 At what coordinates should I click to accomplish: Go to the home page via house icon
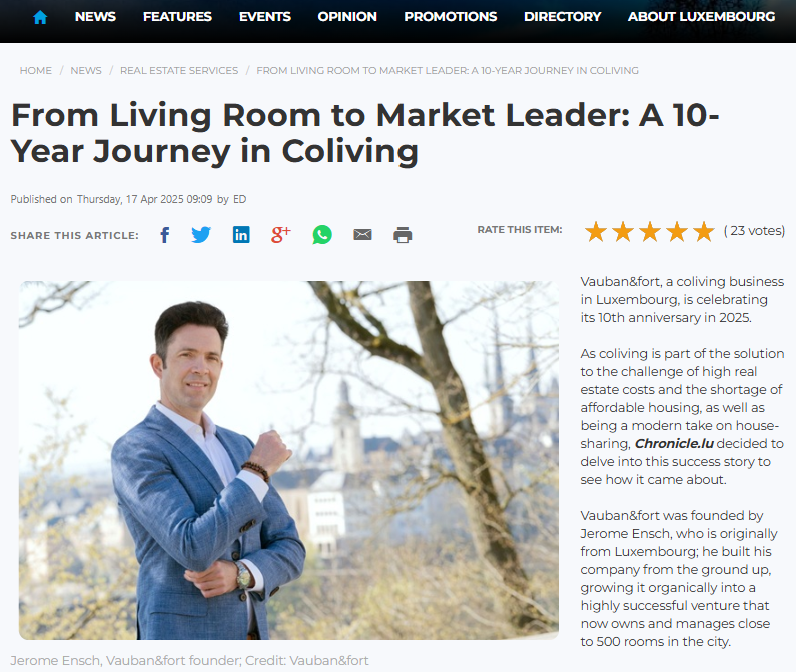tap(40, 17)
